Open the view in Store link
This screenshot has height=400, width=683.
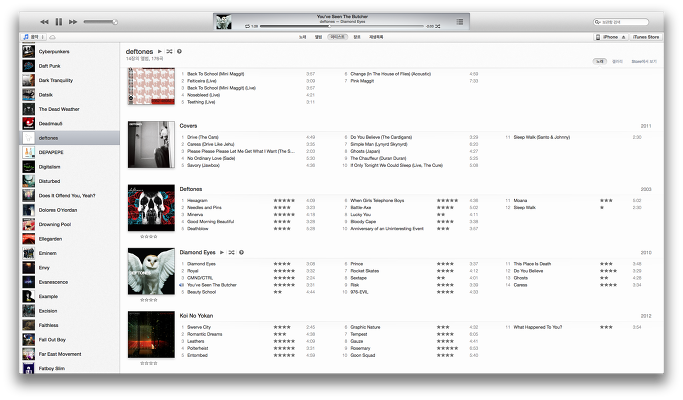click(644, 61)
